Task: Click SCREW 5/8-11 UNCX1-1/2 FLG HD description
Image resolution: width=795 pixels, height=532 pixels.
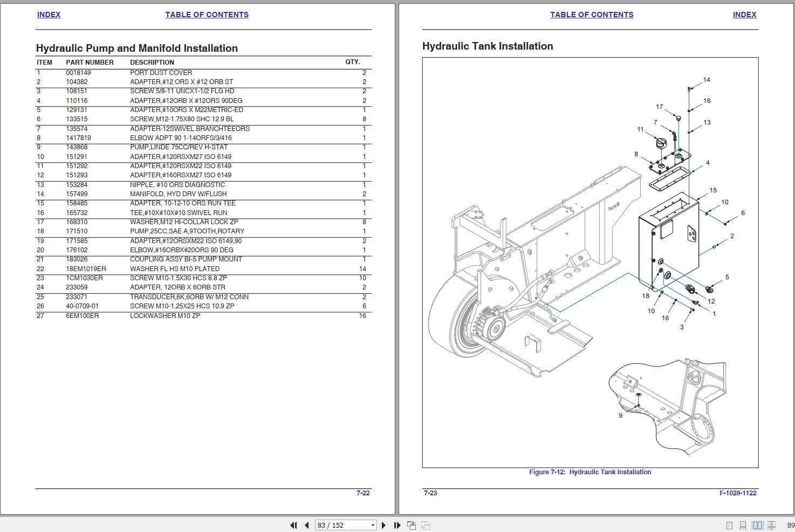Action: coord(182,91)
